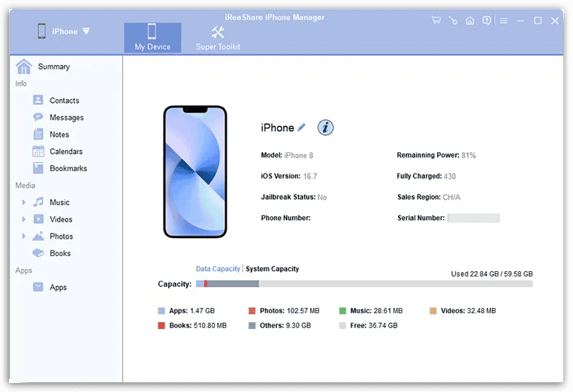Click the Messages speech bubble icon
The image size is (573, 392).
(x=38, y=117)
